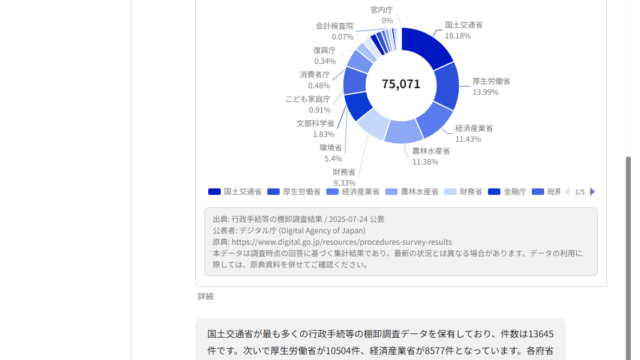Go to next legend page arrow
Screen dimensions: 640x360
tap(593, 192)
